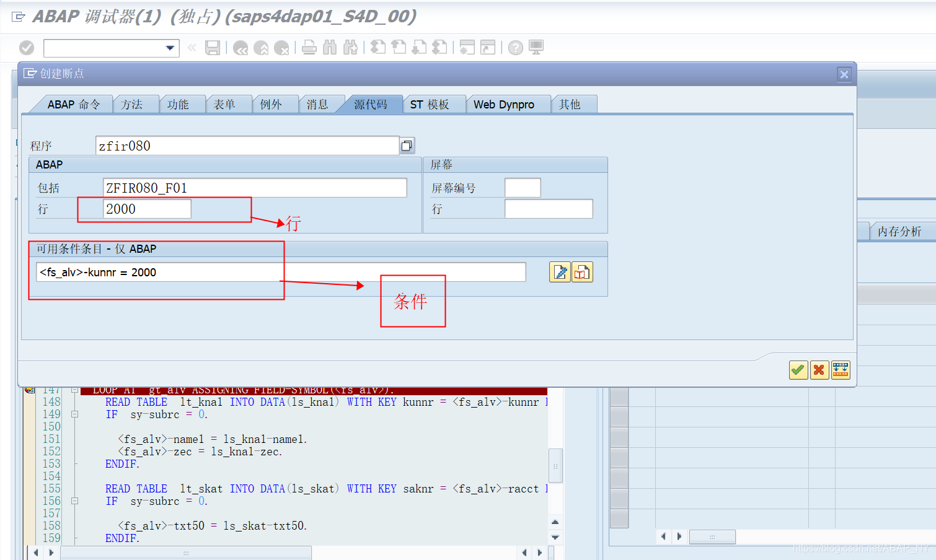Click the code editor horizontal scrollbar thumb
The width and height of the screenshot is (936, 560).
coord(186,553)
